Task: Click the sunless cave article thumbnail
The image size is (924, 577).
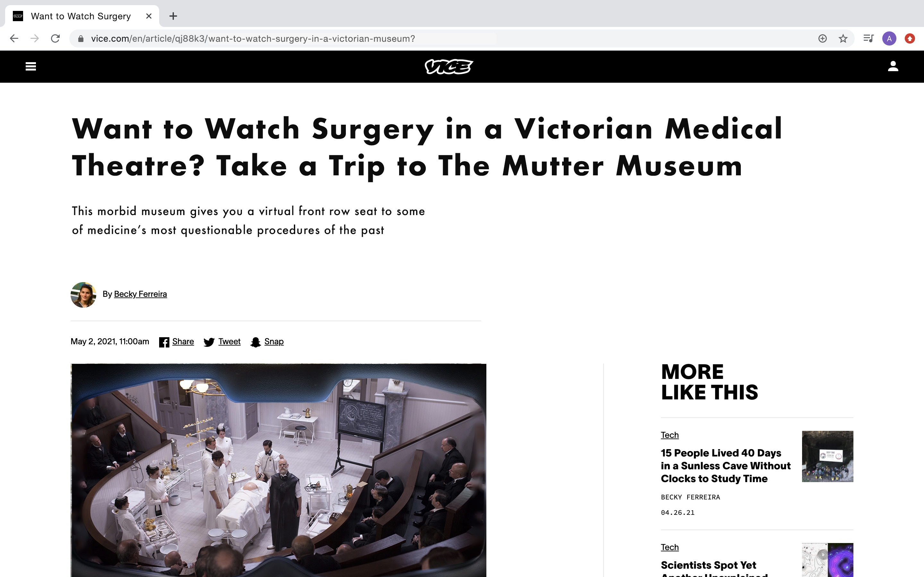Action: 827,456
